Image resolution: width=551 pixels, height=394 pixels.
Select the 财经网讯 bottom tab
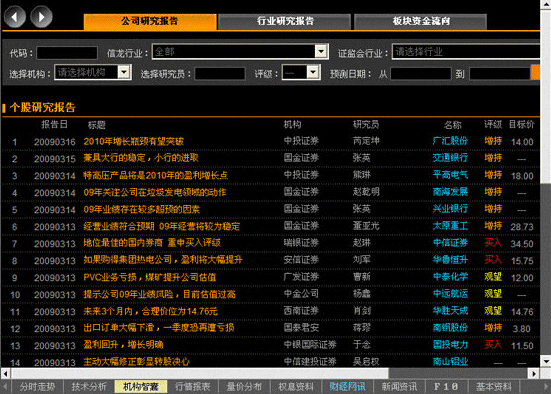[x=347, y=387]
